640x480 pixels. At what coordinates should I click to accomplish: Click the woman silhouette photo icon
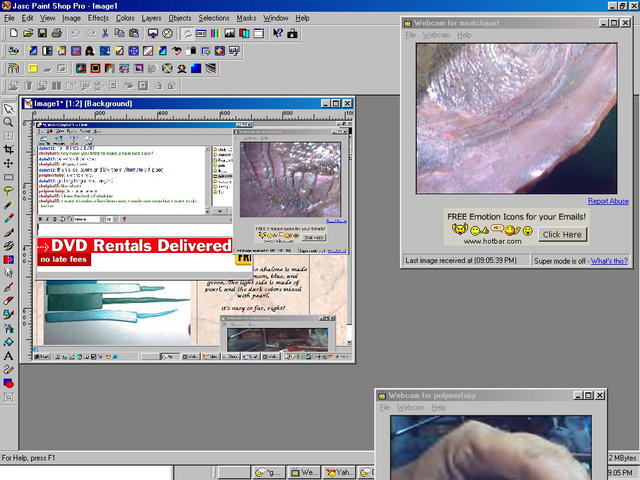coord(90,51)
